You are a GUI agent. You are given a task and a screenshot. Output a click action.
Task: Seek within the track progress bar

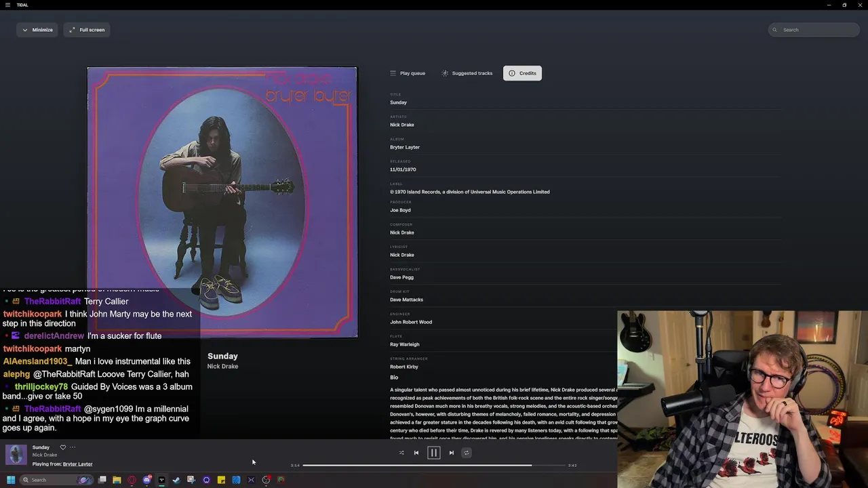tap(434, 465)
